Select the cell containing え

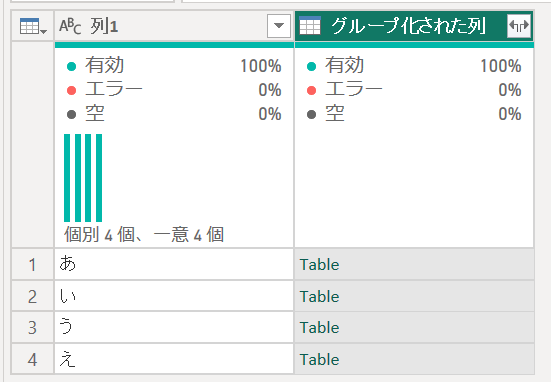point(174,358)
